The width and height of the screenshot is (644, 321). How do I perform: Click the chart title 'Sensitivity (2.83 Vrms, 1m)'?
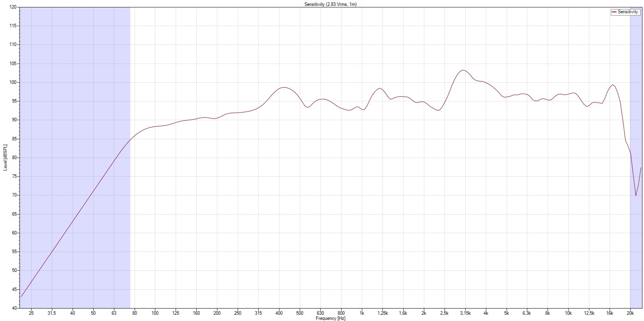coord(330,4)
